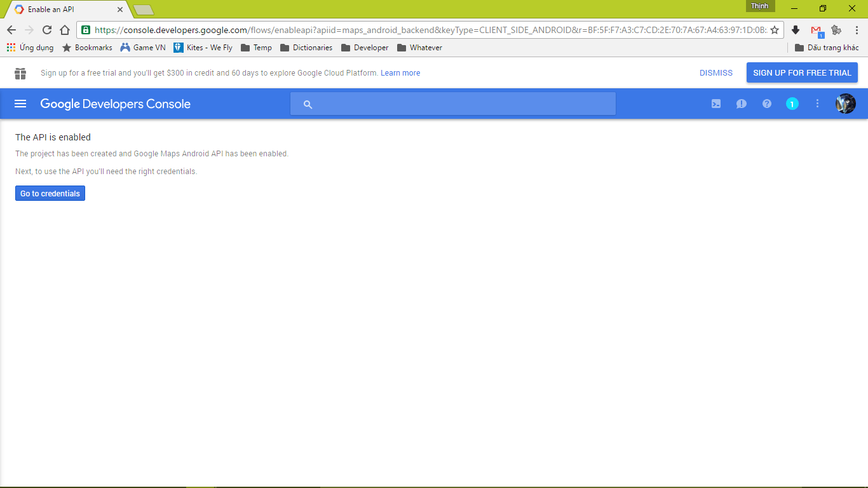Reload the current page
The height and width of the screenshot is (488, 868).
click(x=47, y=30)
